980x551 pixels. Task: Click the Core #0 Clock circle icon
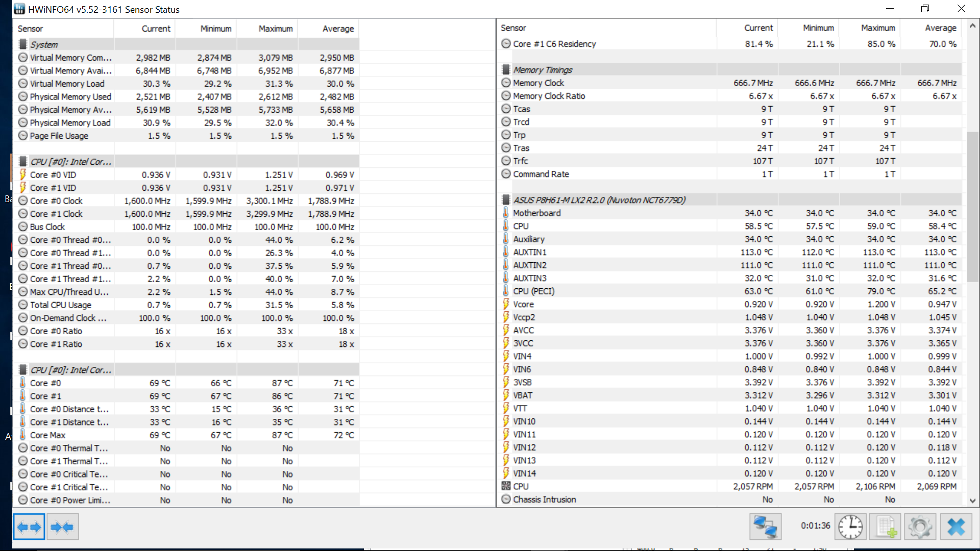[23, 201]
